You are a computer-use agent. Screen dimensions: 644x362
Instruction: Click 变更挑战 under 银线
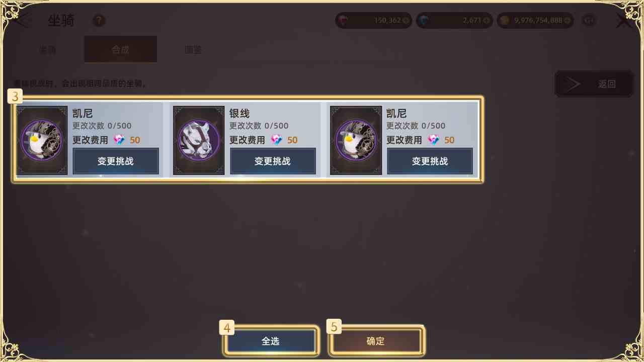pos(273,161)
